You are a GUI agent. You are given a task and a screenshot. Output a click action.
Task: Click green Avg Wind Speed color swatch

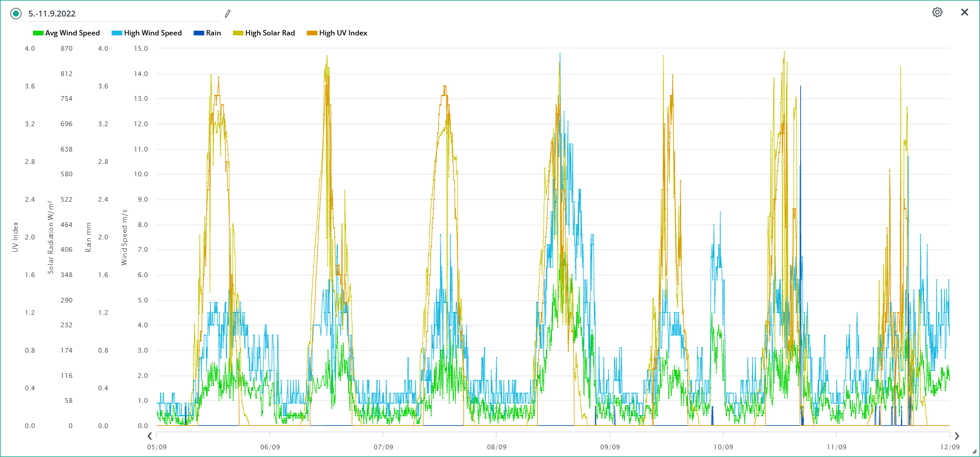(x=38, y=33)
